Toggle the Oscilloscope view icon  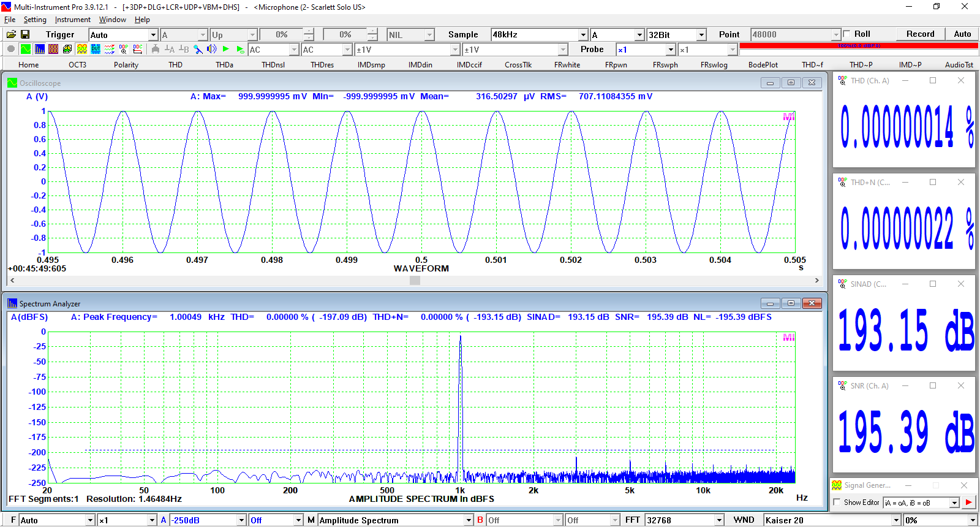25,49
